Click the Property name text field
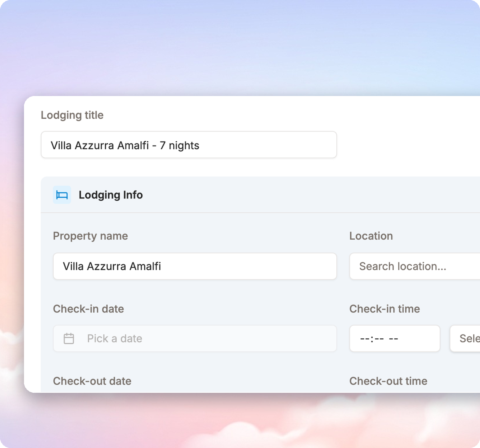 (195, 266)
